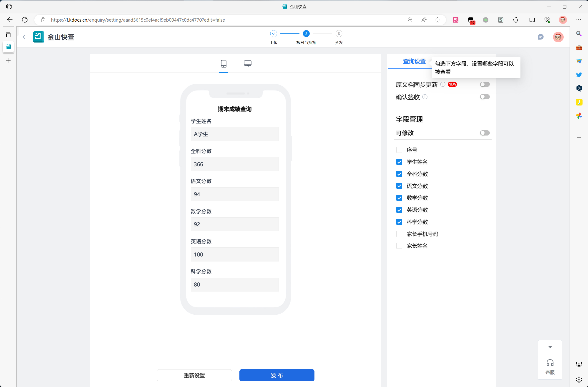The width and height of the screenshot is (588, 387).
Task: Switch to mobile phone preview
Action: [224, 64]
